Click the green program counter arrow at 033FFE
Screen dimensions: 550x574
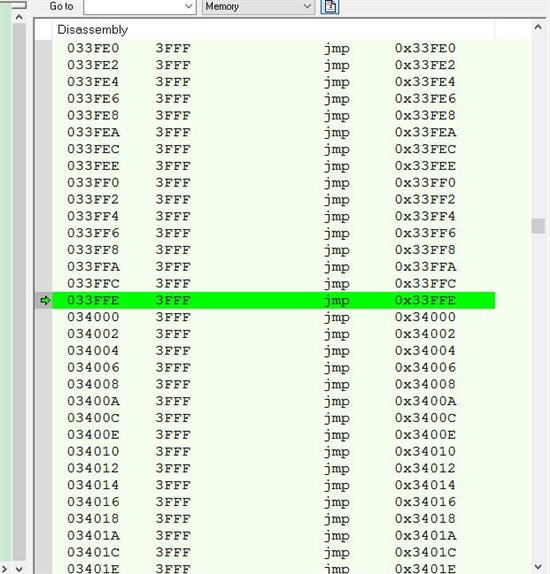point(45,301)
